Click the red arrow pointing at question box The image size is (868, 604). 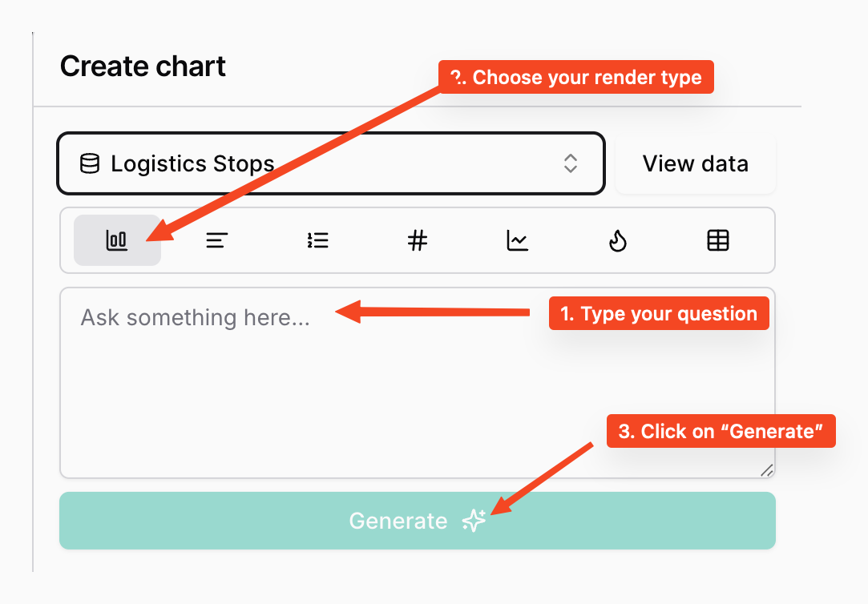[432, 312]
